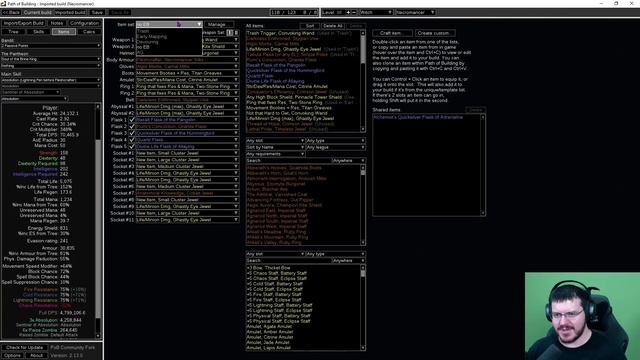640x360 pixels.
Task: Click the << Back button
Action: [x=11, y=12]
